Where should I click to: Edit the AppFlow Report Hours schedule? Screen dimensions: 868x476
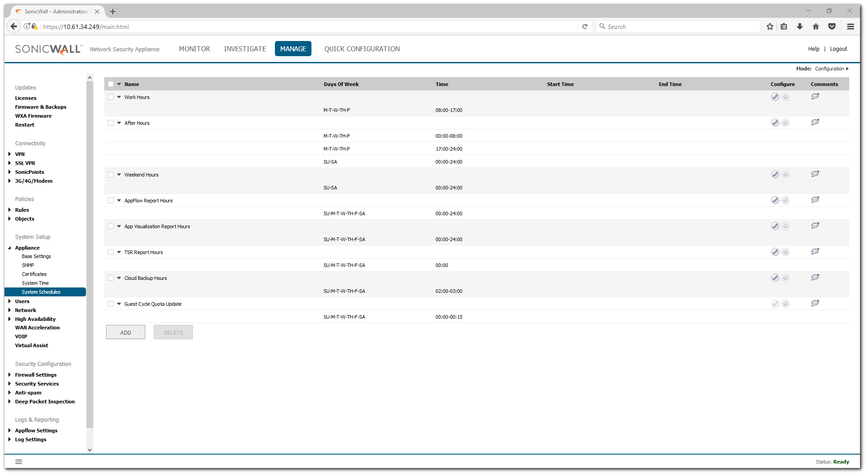click(x=775, y=200)
